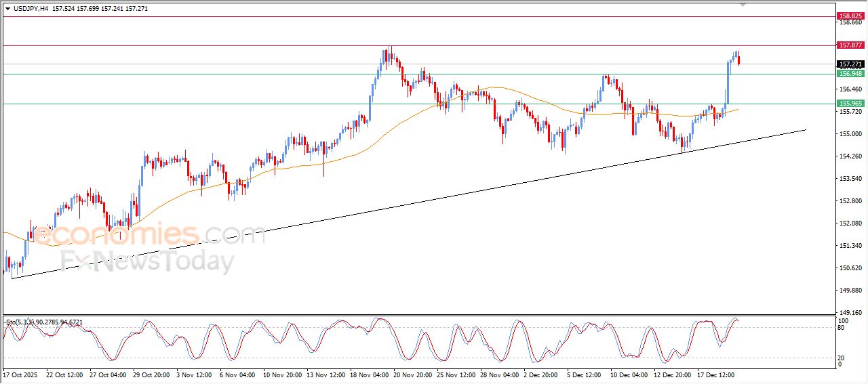Click the 17 Oct 2025 date label

[21, 374]
